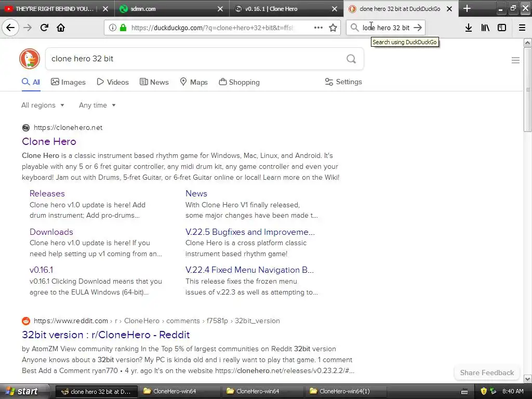Select the Shopping search category
Viewport: 532px width, 399px height.
(x=239, y=82)
